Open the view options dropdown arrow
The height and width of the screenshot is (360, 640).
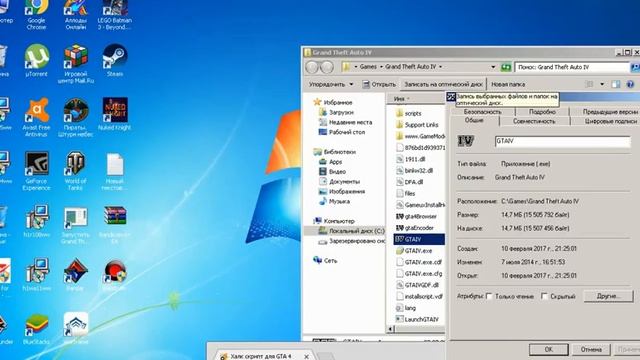(x=602, y=84)
